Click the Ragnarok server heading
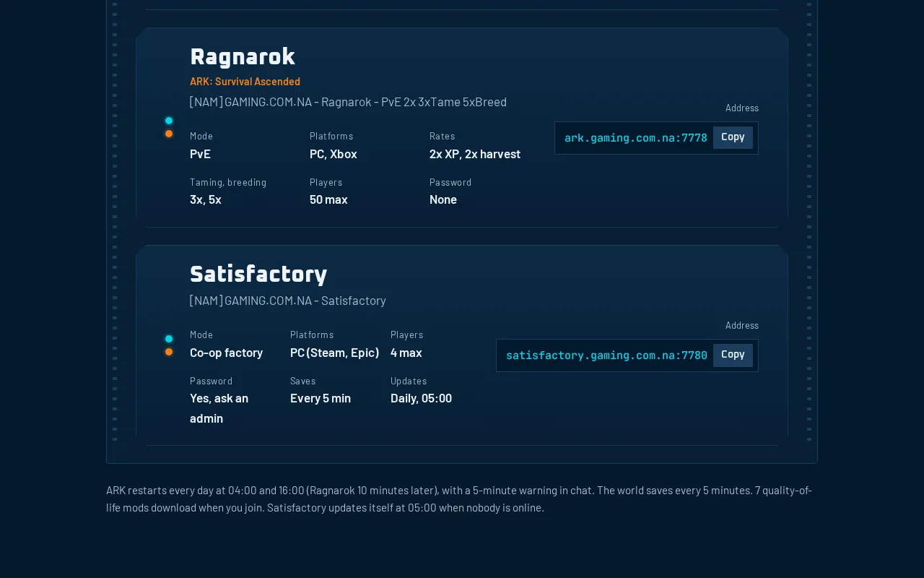Screen dimensions: 924x578 [243, 56]
